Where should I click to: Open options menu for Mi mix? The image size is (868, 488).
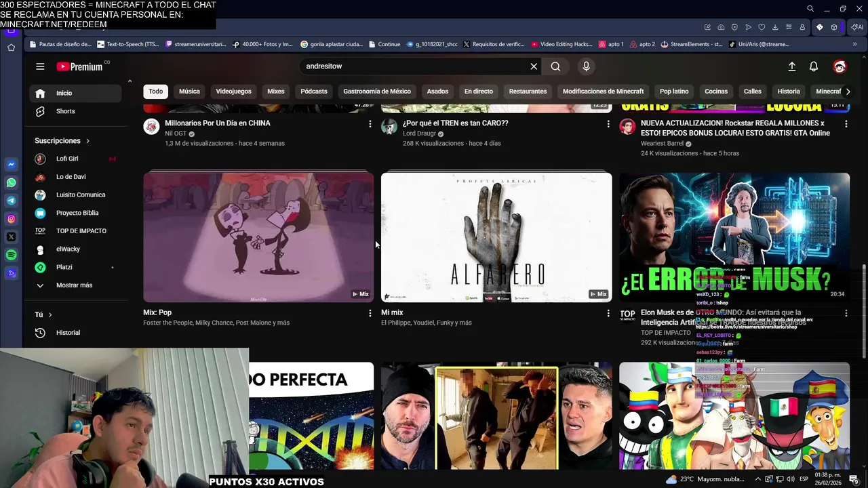click(x=608, y=313)
